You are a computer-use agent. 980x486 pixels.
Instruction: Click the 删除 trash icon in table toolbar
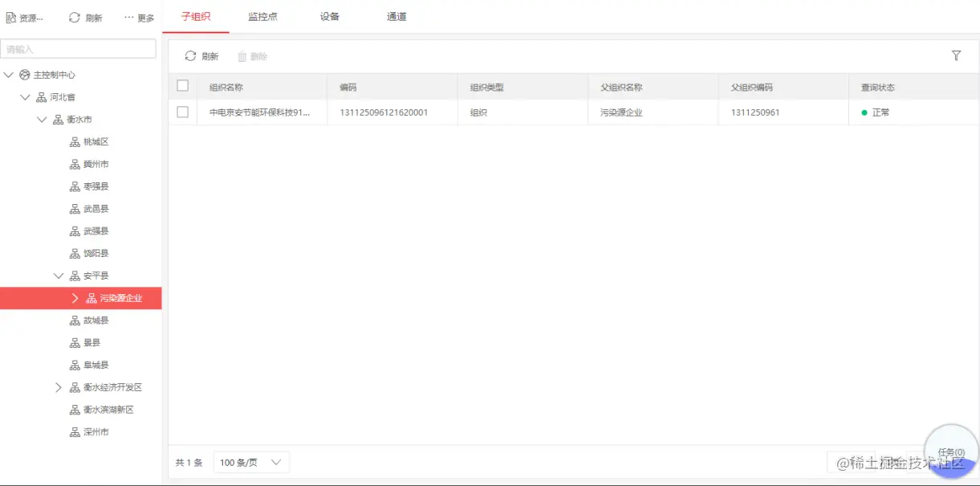pos(242,56)
